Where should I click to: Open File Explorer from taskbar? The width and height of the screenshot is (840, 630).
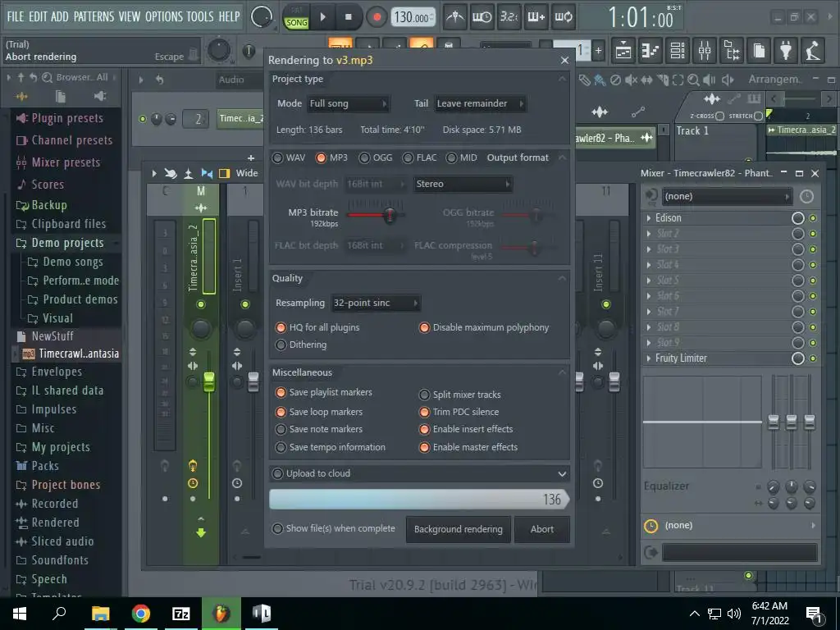pyautogui.click(x=100, y=614)
